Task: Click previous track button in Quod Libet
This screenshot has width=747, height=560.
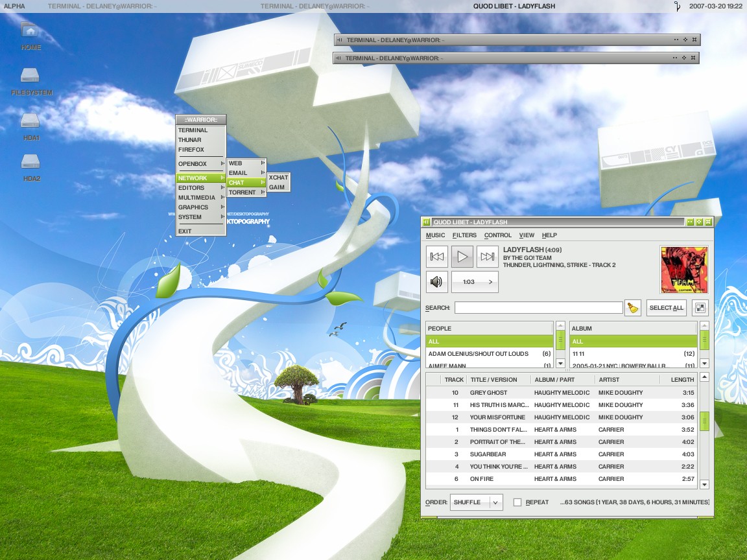Action: [437, 257]
